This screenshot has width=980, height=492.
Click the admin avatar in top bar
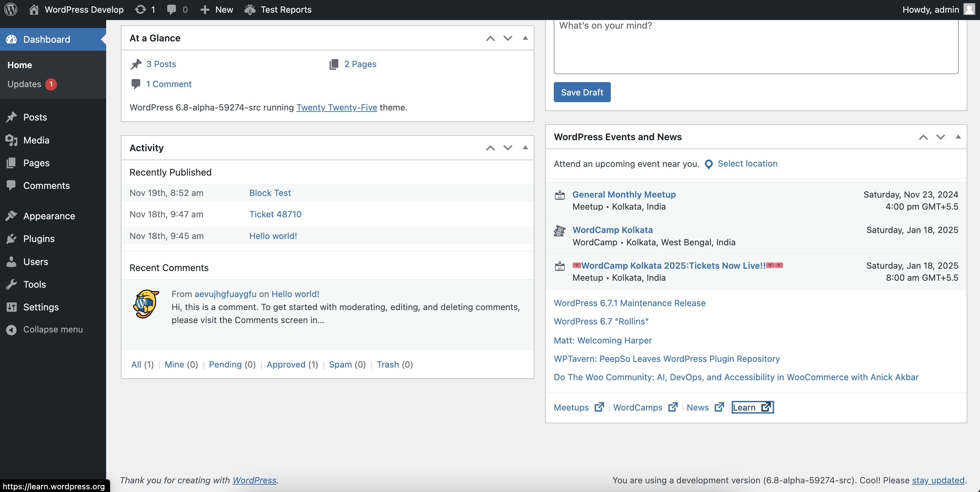coord(969,9)
